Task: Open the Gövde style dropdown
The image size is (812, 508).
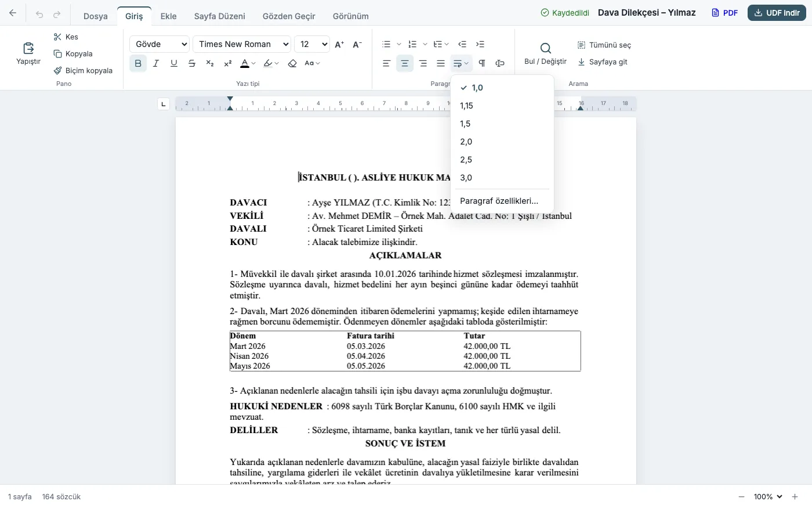Action: (x=159, y=44)
